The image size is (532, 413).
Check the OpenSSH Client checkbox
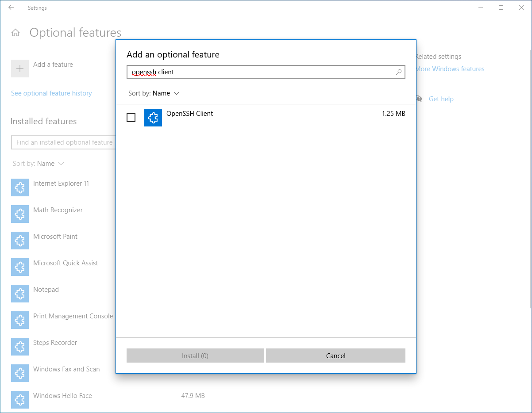click(131, 118)
